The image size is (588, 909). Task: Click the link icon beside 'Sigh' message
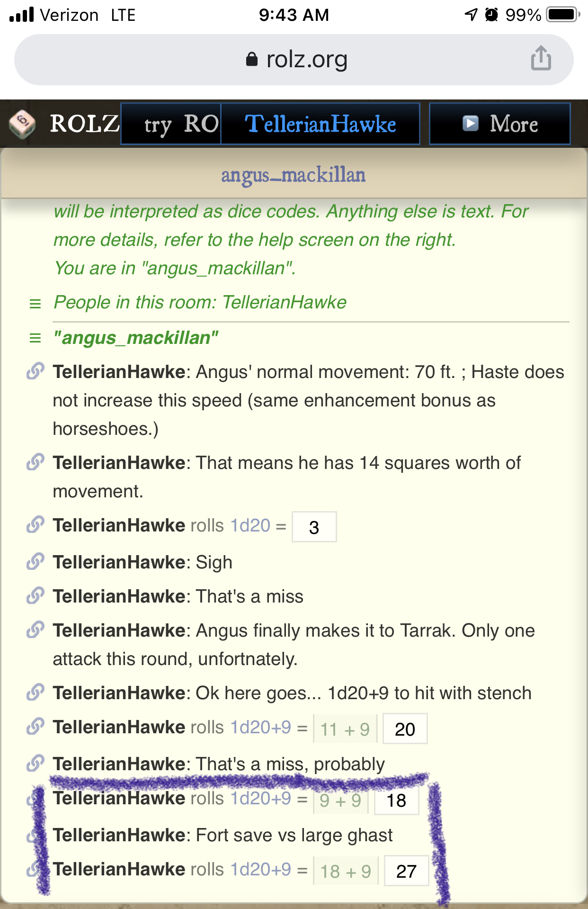tap(36, 561)
